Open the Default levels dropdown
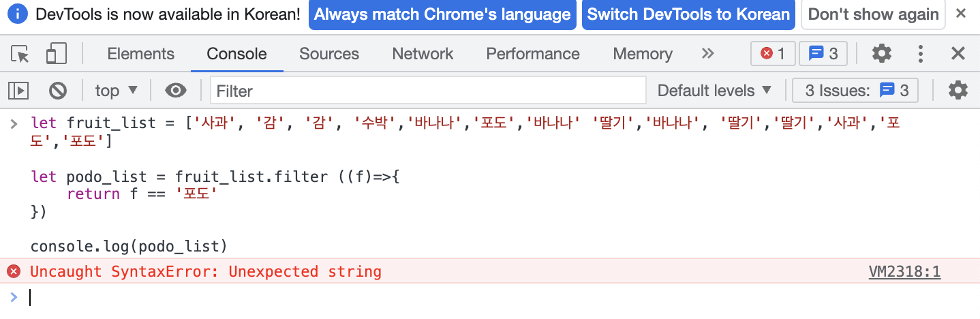Screen dimensions: 980x319 pos(714,90)
